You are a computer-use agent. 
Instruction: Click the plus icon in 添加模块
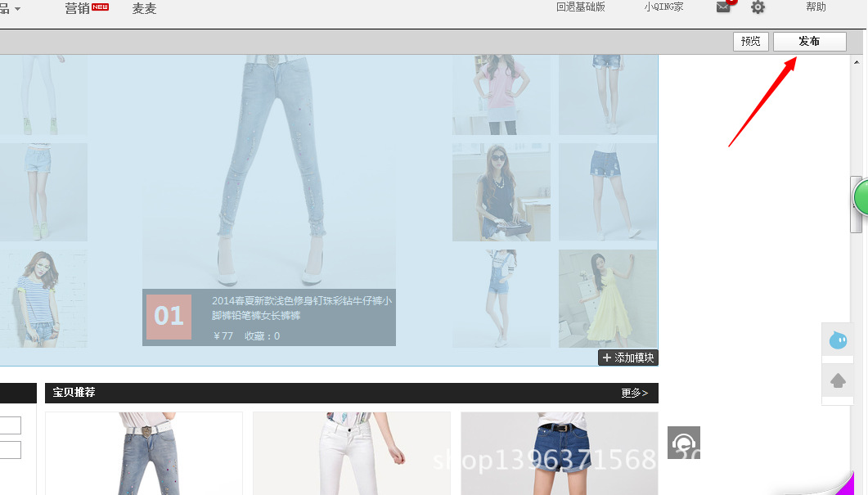pos(606,358)
